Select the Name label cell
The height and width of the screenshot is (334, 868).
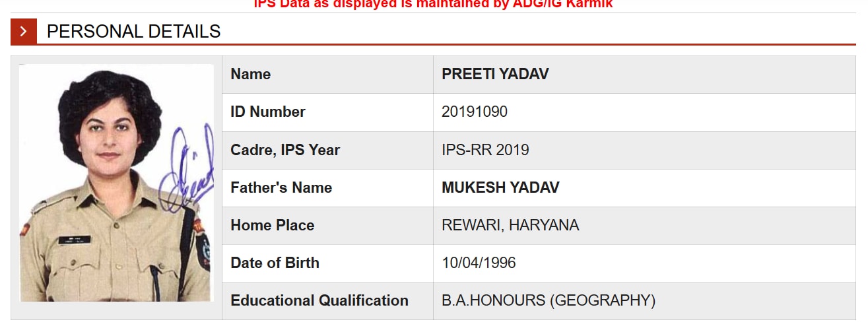[x=327, y=75]
